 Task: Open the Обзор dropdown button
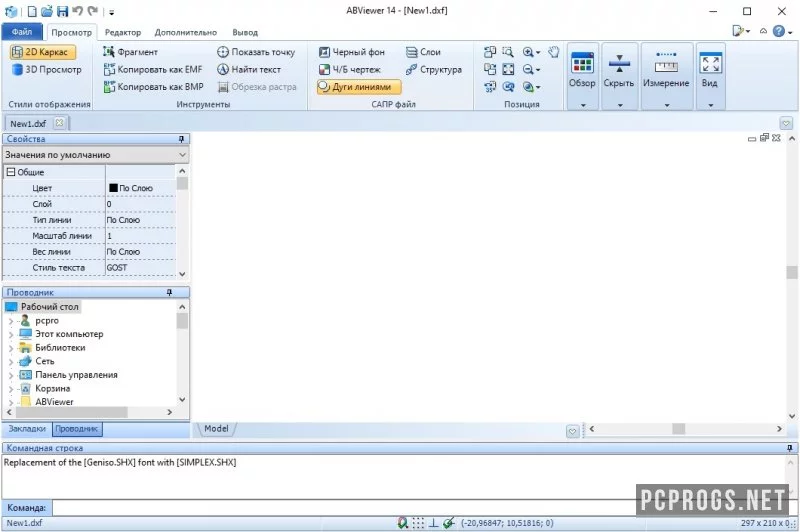582,77
